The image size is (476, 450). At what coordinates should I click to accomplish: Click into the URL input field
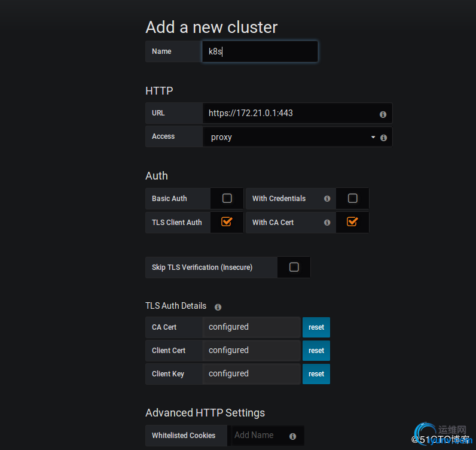coord(297,113)
